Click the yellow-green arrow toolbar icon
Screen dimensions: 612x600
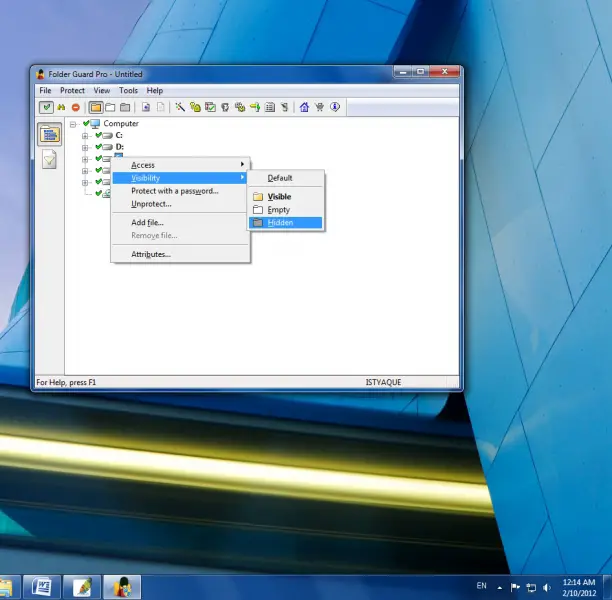255,107
